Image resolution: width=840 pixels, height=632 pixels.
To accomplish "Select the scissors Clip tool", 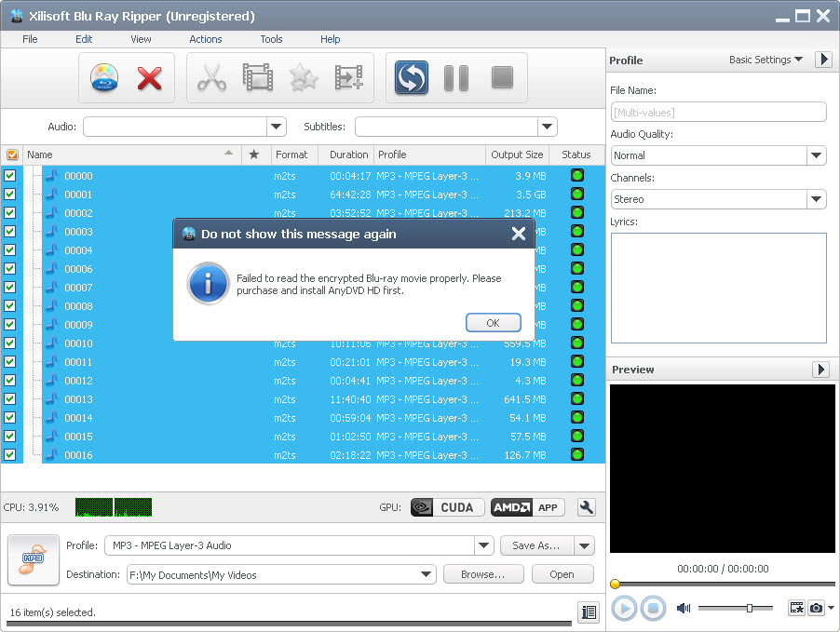I will pyautogui.click(x=211, y=78).
